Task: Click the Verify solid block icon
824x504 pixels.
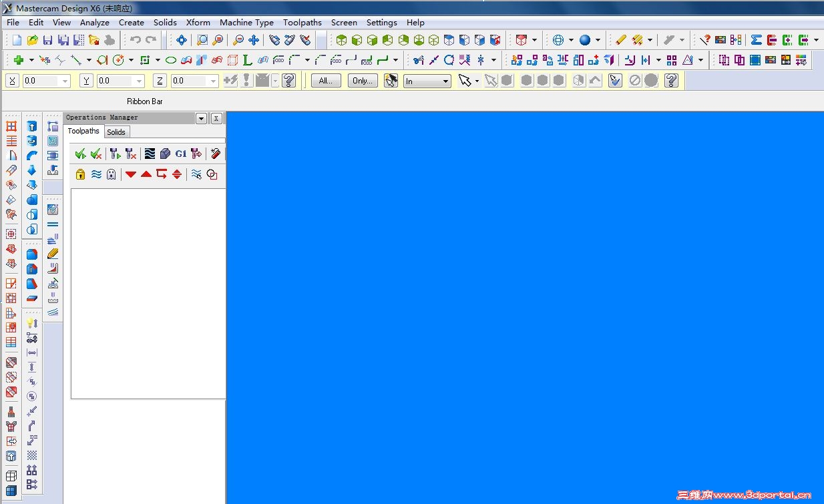Action: [x=165, y=154]
